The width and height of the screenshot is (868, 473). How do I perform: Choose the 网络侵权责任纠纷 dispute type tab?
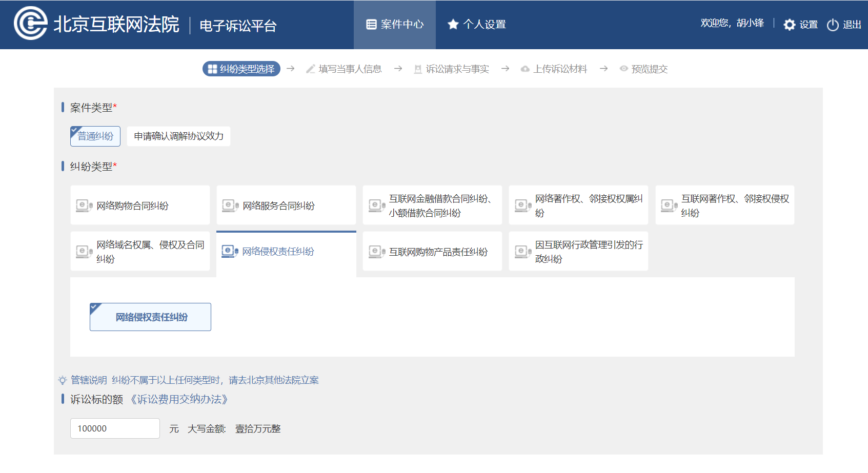[x=286, y=254]
